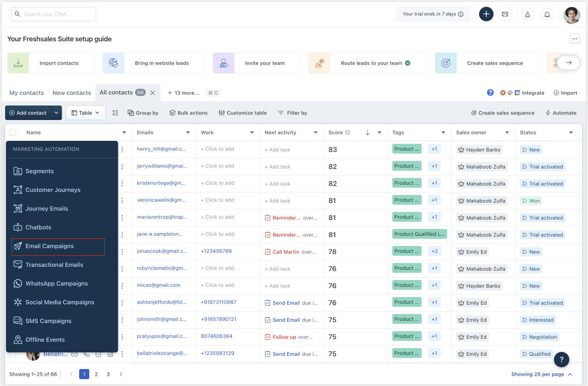The image size is (588, 386).
Task: Click the floating help button at bottom right
Action: (x=562, y=360)
